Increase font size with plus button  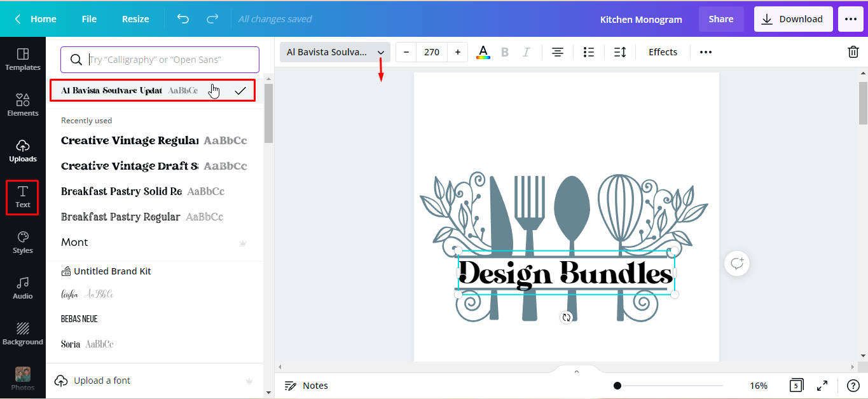coord(457,52)
